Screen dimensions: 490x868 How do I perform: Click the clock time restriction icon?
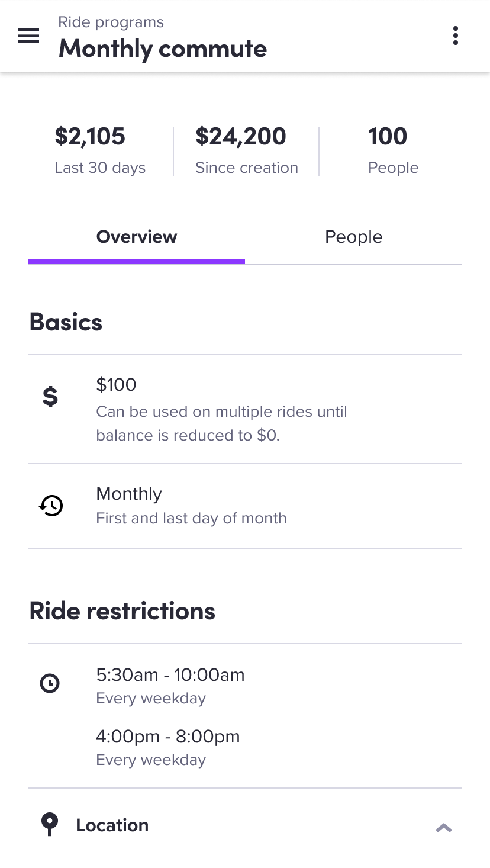(x=50, y=684)
